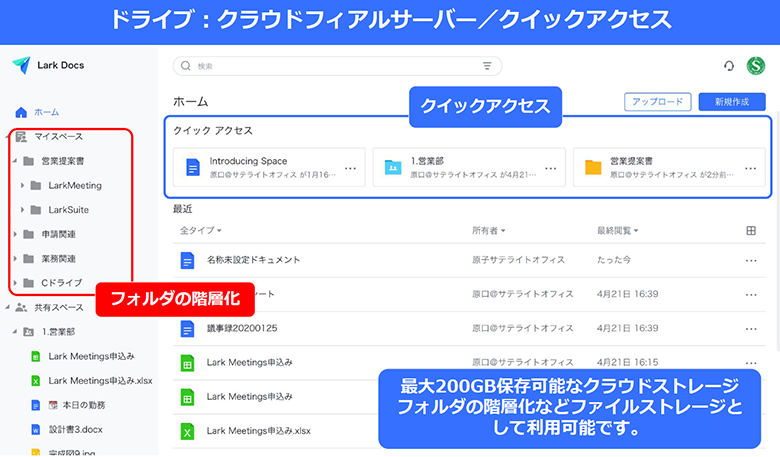Viewport: 780px width, 457px height.
Task: Click the headset support icon
Action: (x=729, y=66)
